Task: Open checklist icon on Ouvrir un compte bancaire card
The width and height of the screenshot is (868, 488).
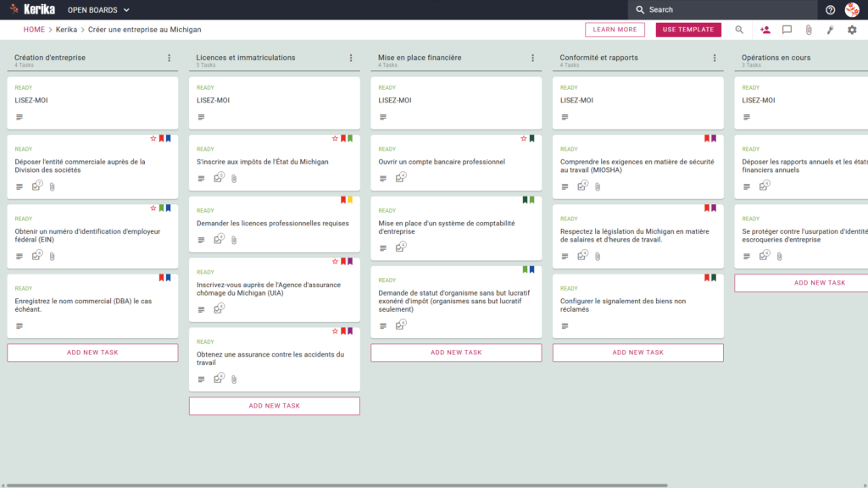Action: click(x=400, y=178)
